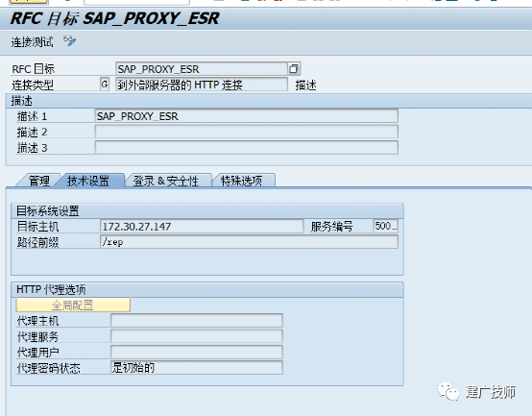Click the 服务编号 label
The height and width of the screenshot is (416, 532).
pos(332,227)
